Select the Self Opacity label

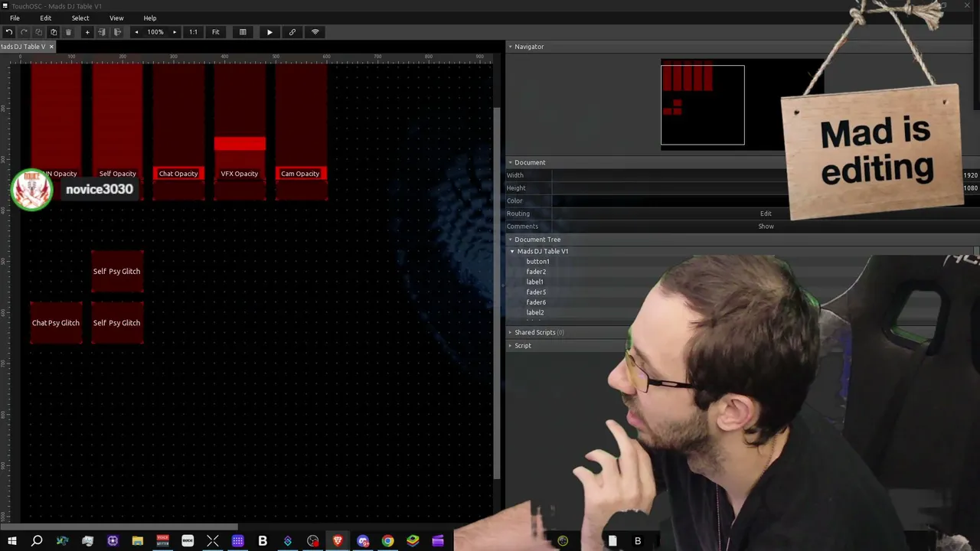click(x=117, y=174)
